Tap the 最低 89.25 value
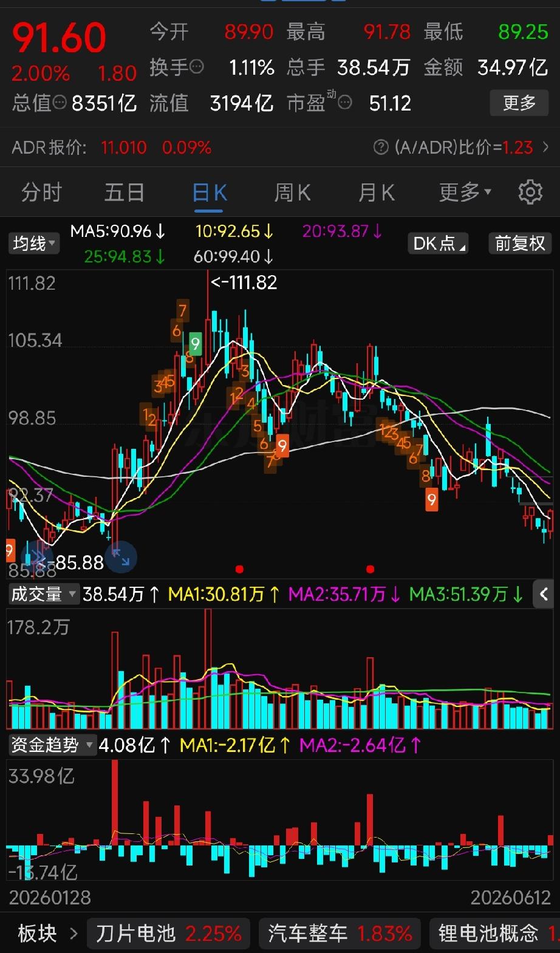Image resolution: width=560 pixels, height=953 pixels. [x=523, y=32]
